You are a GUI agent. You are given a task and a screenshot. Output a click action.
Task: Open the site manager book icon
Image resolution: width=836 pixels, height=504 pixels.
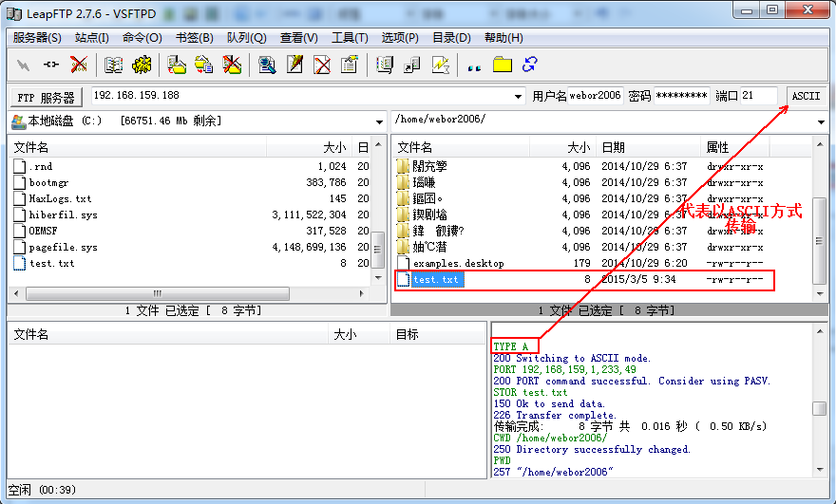(114, 65)
